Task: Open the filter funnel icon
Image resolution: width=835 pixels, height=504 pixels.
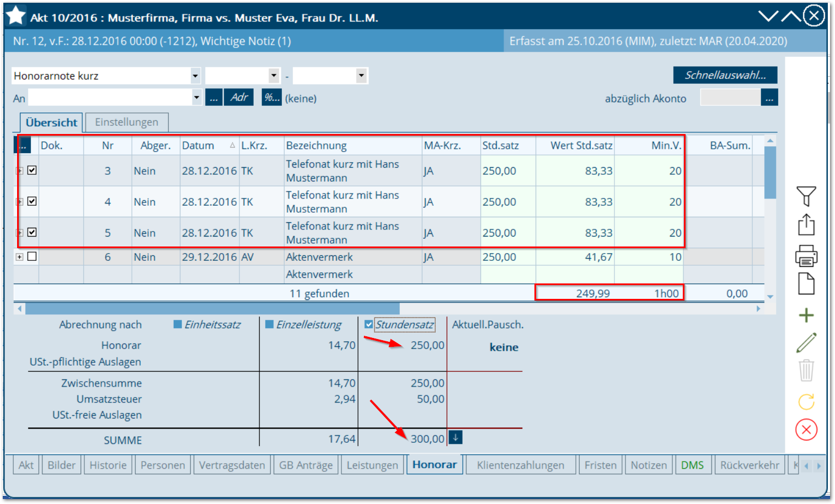Action: tap(806, 196)
